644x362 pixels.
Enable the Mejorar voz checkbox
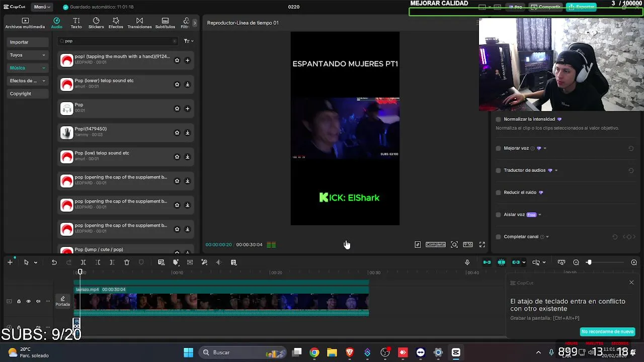[498, 148]
